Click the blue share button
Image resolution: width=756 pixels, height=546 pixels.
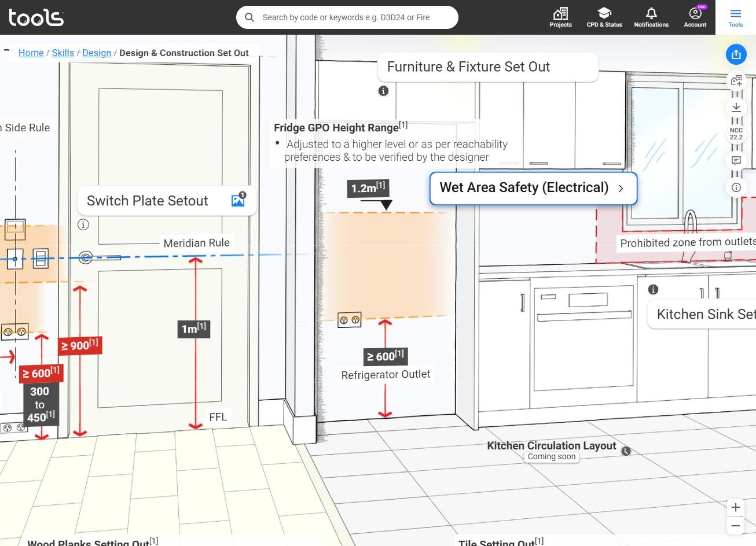(736, 54)
